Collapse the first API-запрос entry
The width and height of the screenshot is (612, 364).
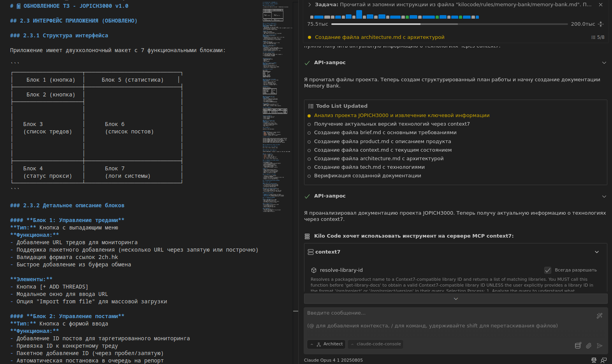click(x=604, y=63)
